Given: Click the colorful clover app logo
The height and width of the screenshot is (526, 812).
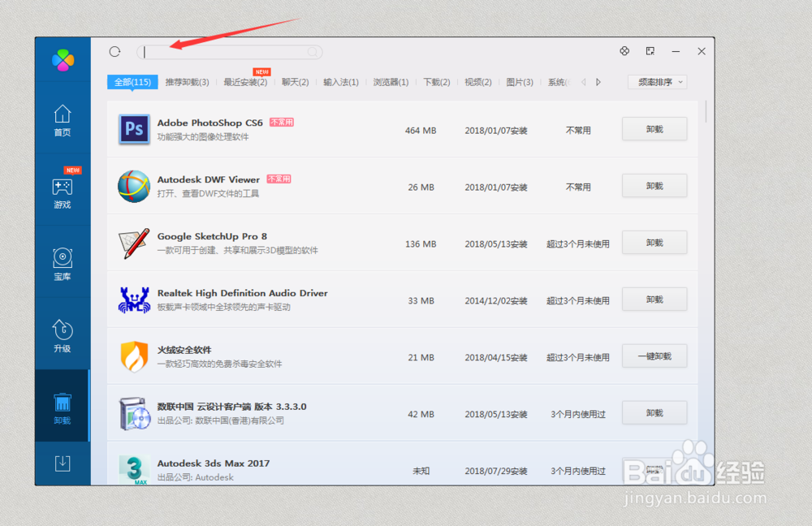Looking at the screenshot, I should tap(63, 60).
